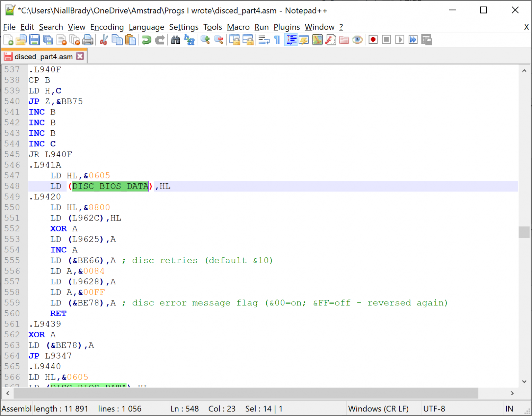Click the UTF-8 encoding indicator in status bar
532x416 pixels.
(435, 408)
